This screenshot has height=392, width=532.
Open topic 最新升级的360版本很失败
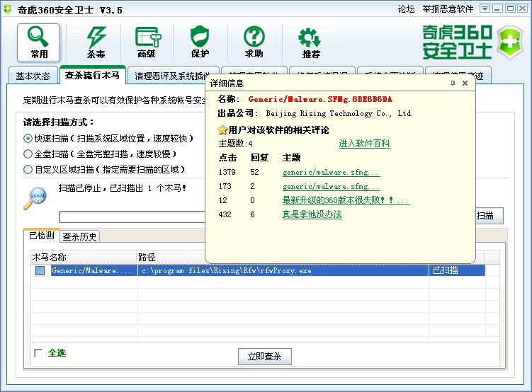(x=346, y=200)
